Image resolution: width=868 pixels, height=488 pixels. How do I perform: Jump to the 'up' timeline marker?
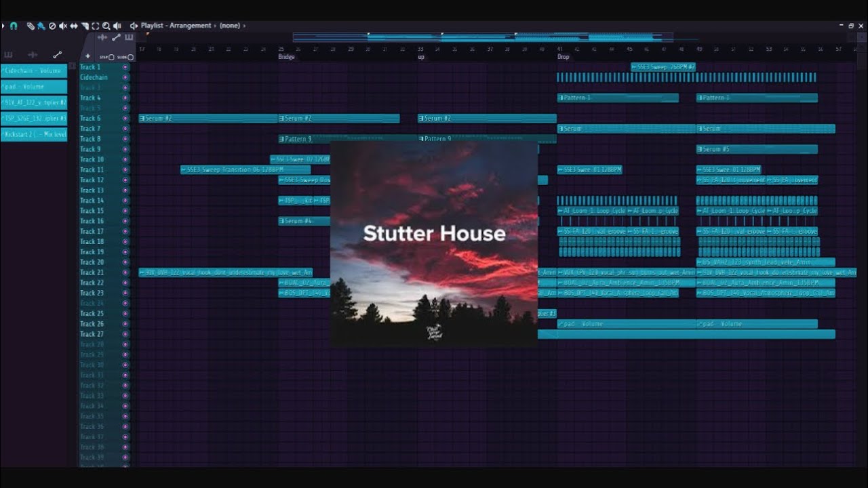421,57
